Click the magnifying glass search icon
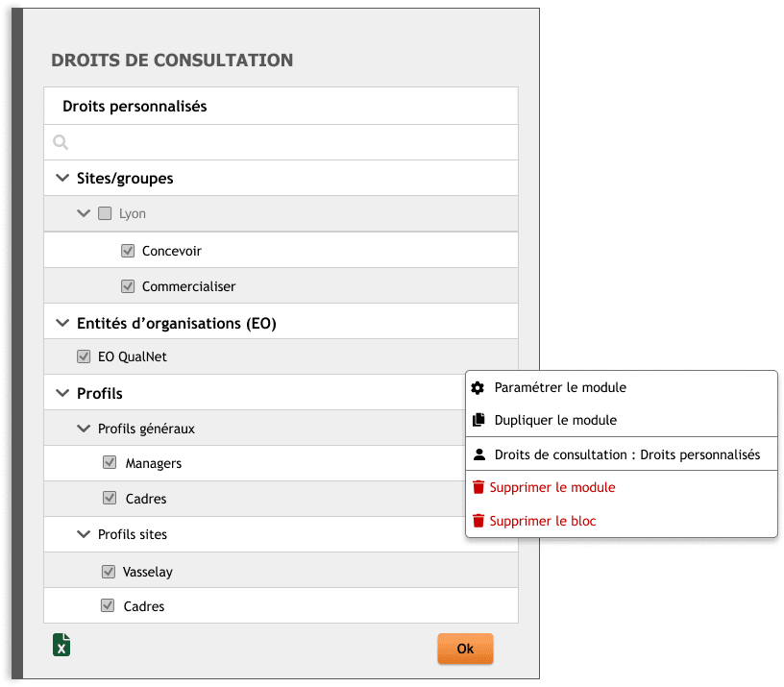The image size is (784, 687). [x=60, y=142]
